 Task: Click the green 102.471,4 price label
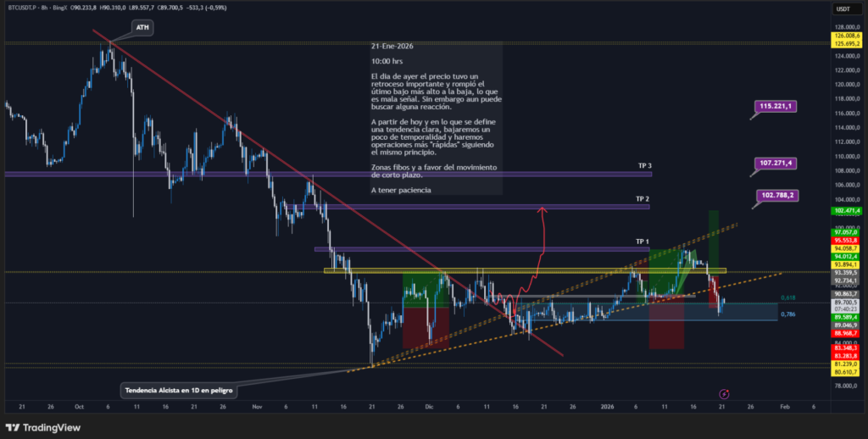(x=848, y=210)
